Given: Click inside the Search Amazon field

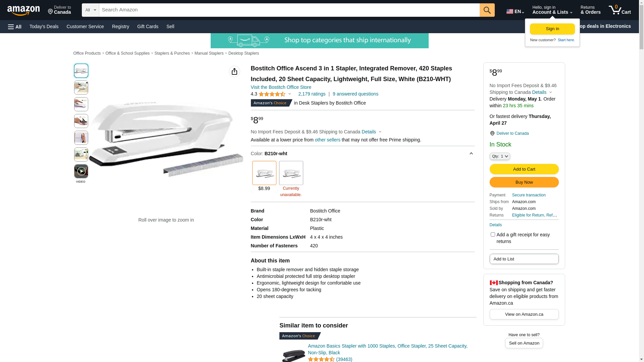Looking at the screenshot, I should [x=289, y=10].
